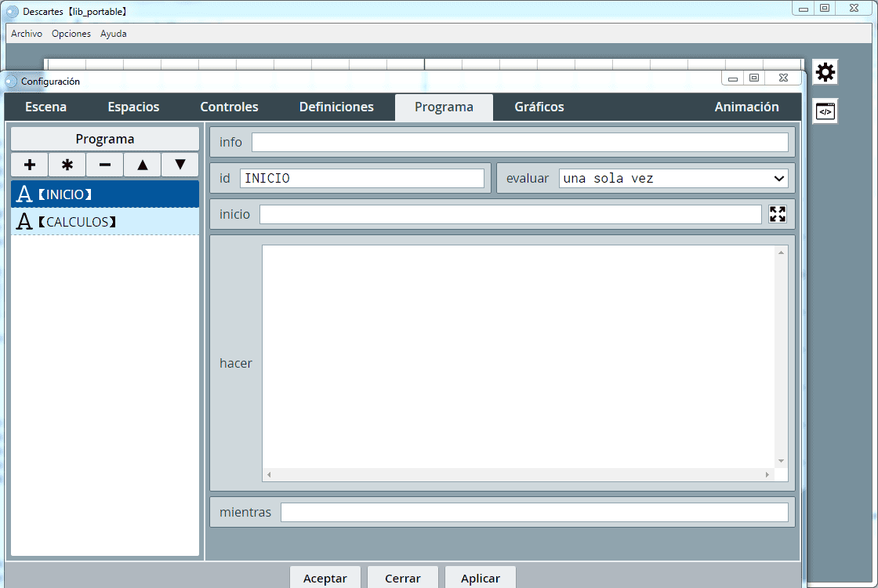The width and height of the screenshot is (878, 588).
Task: Move selected item up with triangle arrow
Action: [143, 165]
